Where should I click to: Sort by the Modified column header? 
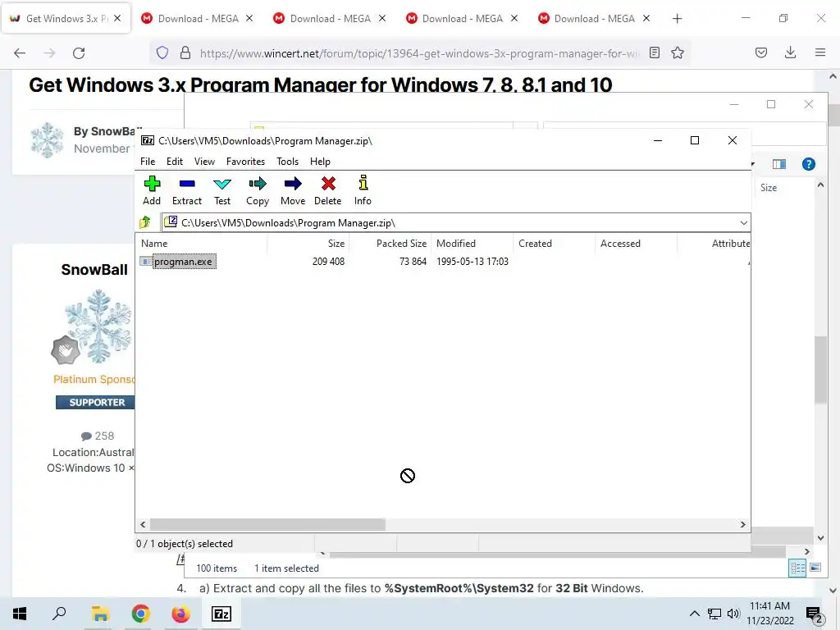click(x=472, y=243)
